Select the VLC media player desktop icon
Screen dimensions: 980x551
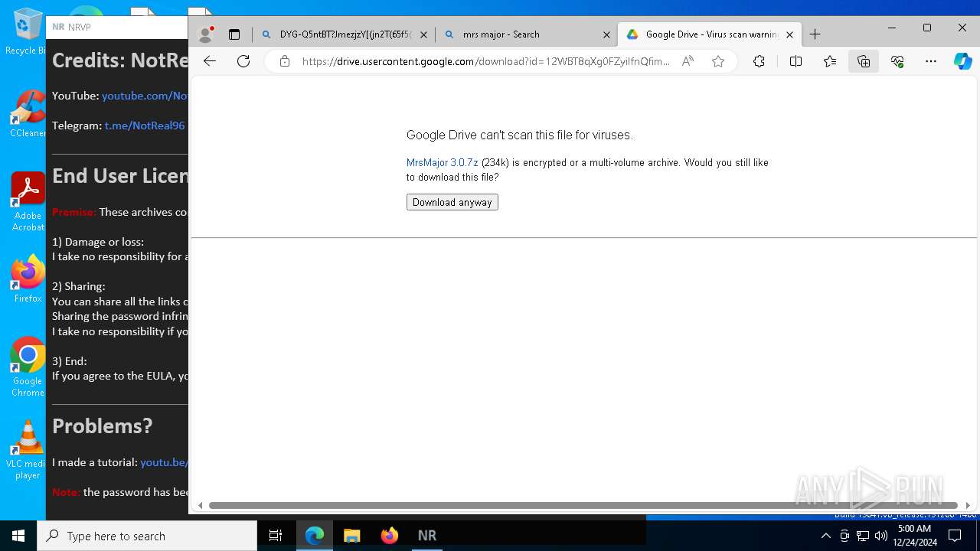pos(28,450)
